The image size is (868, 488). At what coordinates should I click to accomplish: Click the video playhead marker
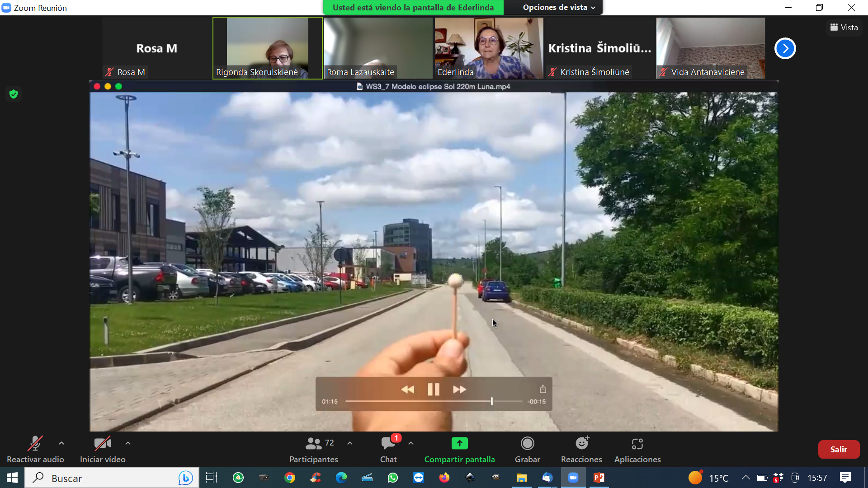492,401
